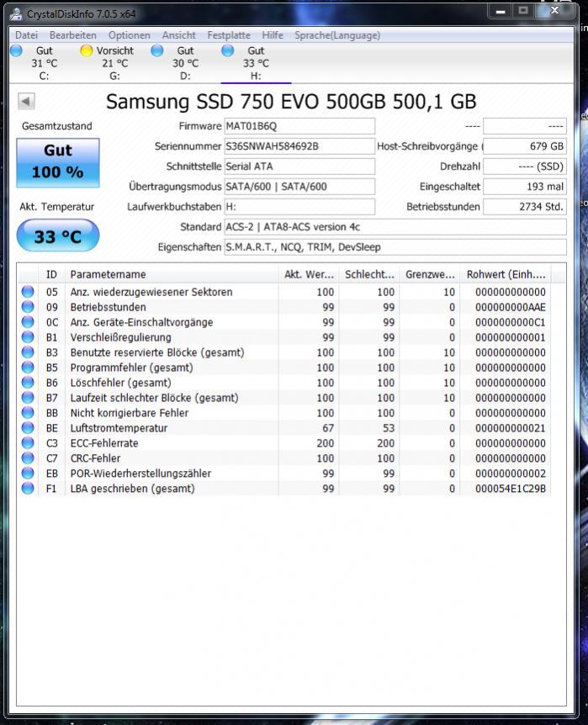Click status orb of Programmfehler row
The image size is (588, 725).
[28, 367]
